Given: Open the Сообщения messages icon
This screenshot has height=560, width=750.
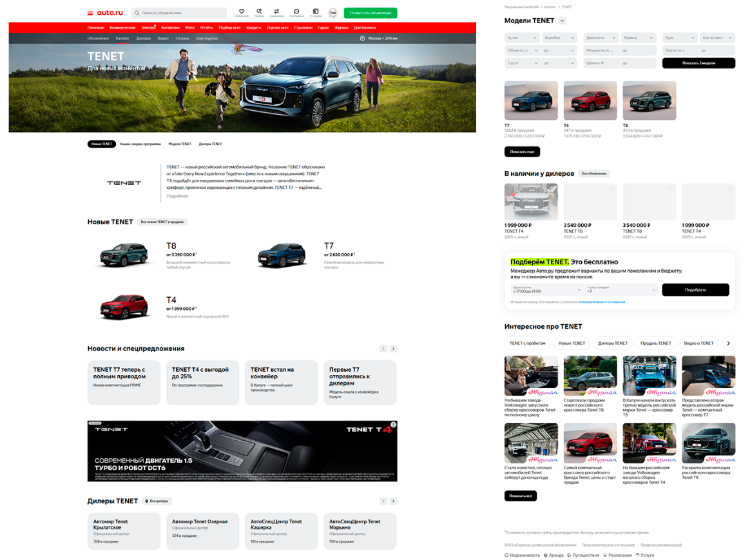Looking at the screenshot, I should (296, 12).
